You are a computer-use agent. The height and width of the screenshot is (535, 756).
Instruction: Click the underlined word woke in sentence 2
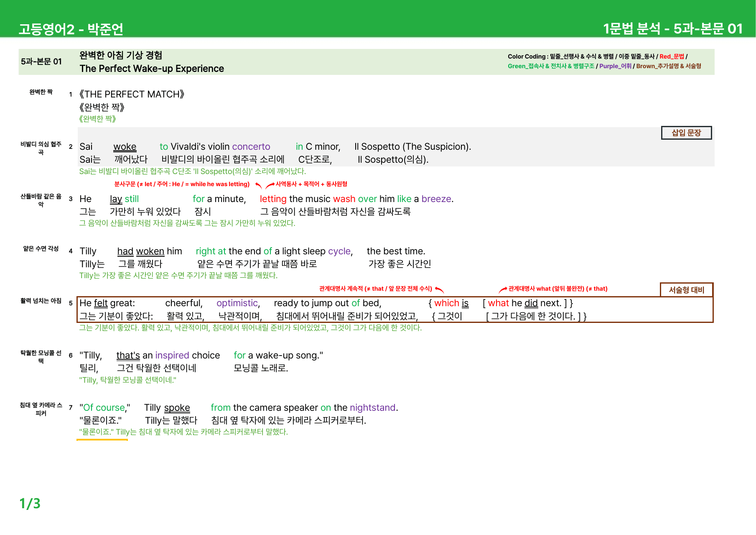pos(125,147)
